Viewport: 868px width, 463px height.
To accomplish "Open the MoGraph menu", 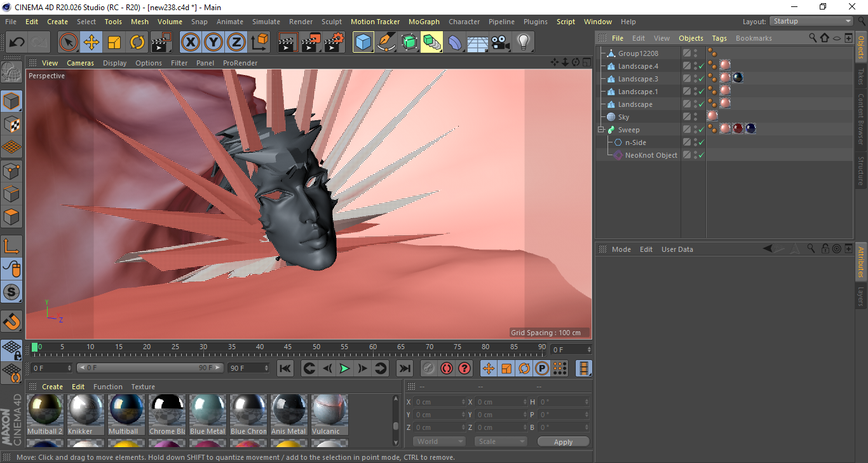I will click(424, 22).
